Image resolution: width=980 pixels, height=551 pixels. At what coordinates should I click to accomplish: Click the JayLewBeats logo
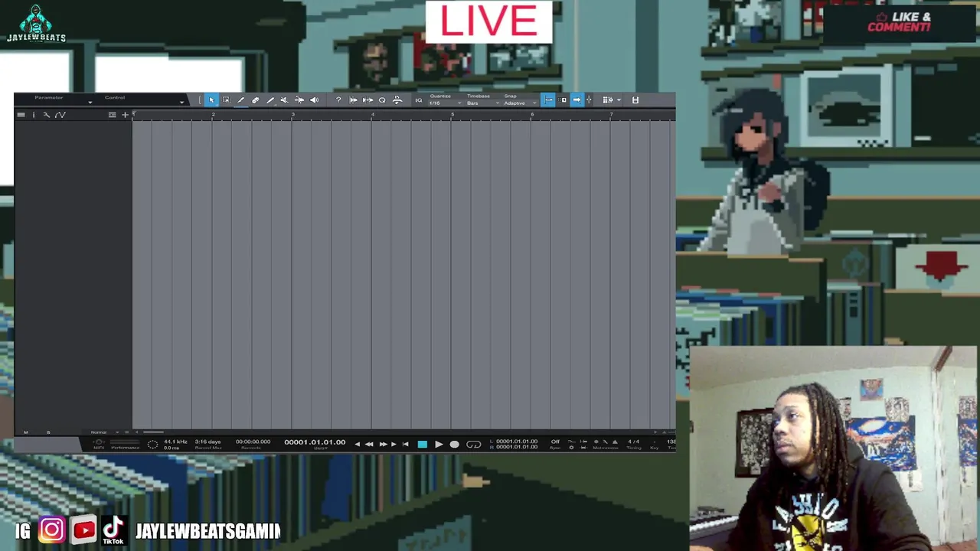tap(36, 23)
